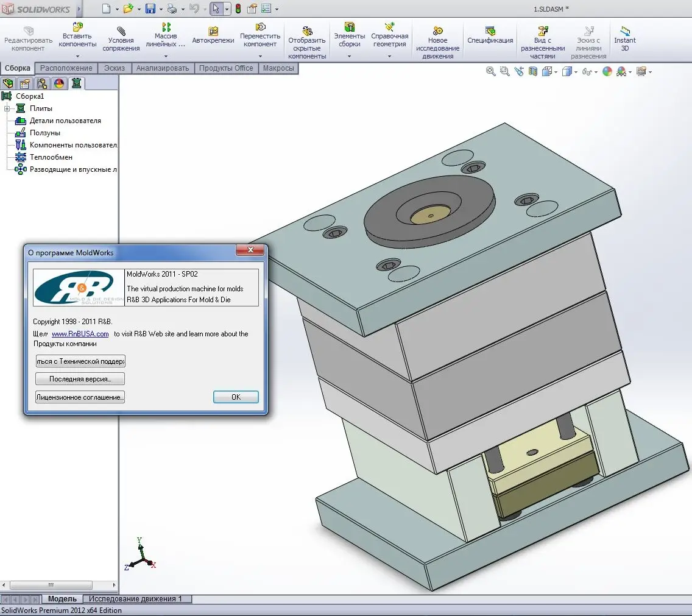Create a new document with the New icon
Image resolution: width=692 pixels, height=616 pixels.
(106, 9)
